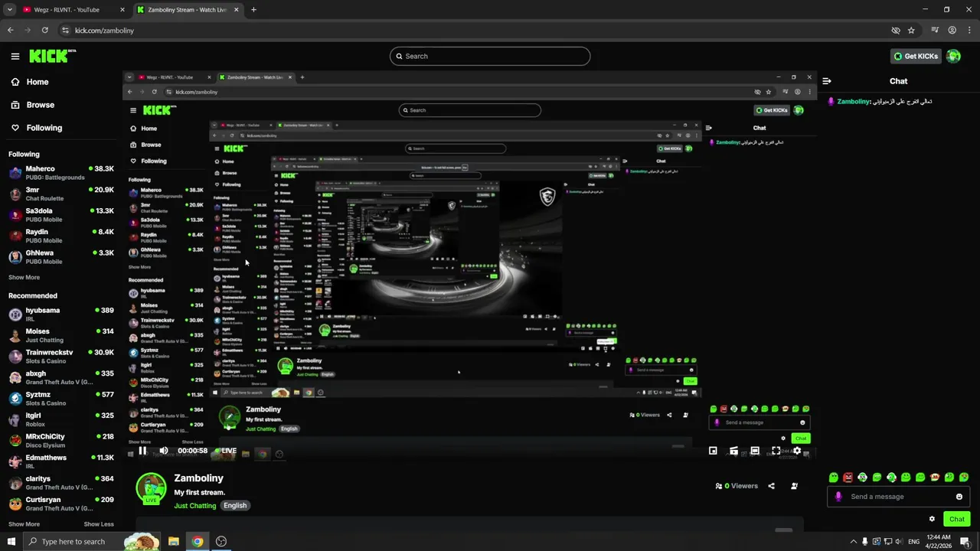The image size is (980, 551).
Task: Collapse the main chat panel using the arrow icon
Action: click(827, 81)
